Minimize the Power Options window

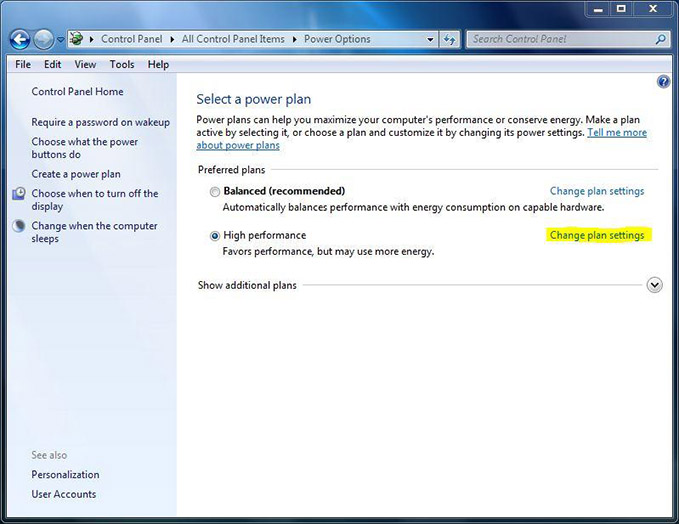[598, 9]
